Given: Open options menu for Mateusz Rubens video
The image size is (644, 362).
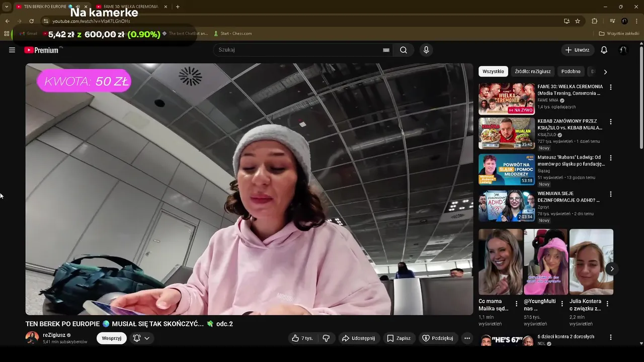Looking at the screenshot, I should [611, 158].
